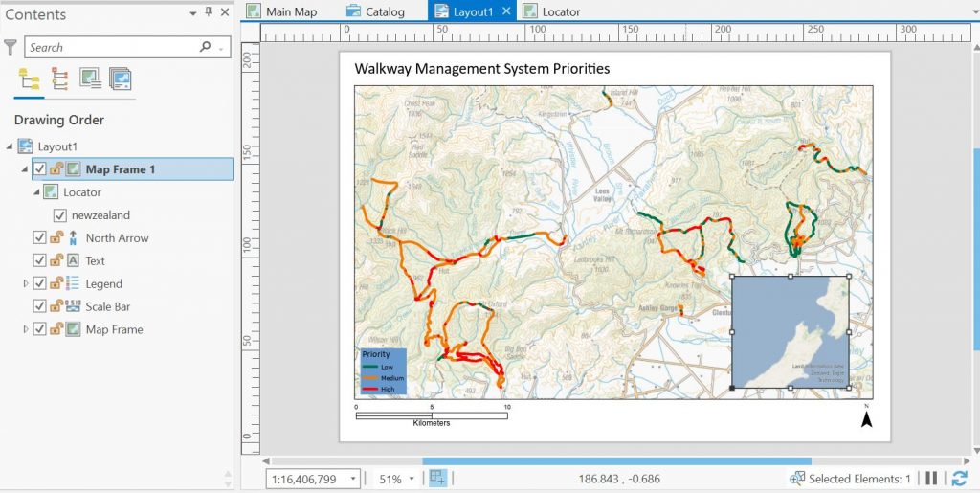Click Map Frame 1 element icon
This screenshot has height=493, width=980.
coord(73,169)
